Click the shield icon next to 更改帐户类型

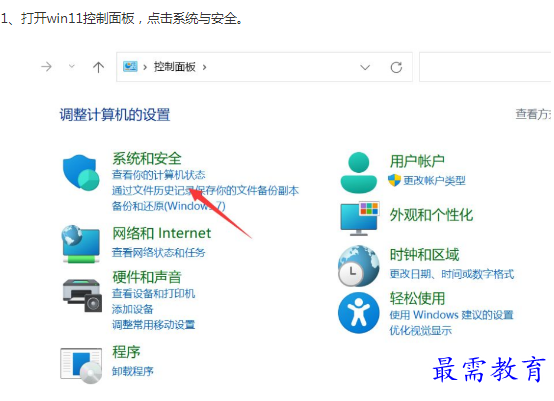[394, 180]
